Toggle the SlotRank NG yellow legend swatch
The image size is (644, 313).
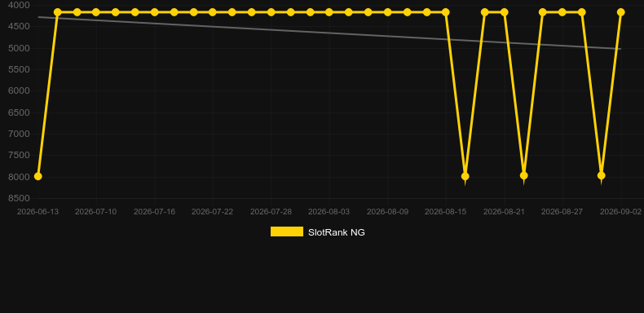pyautogui.click(x=287, y=231)
